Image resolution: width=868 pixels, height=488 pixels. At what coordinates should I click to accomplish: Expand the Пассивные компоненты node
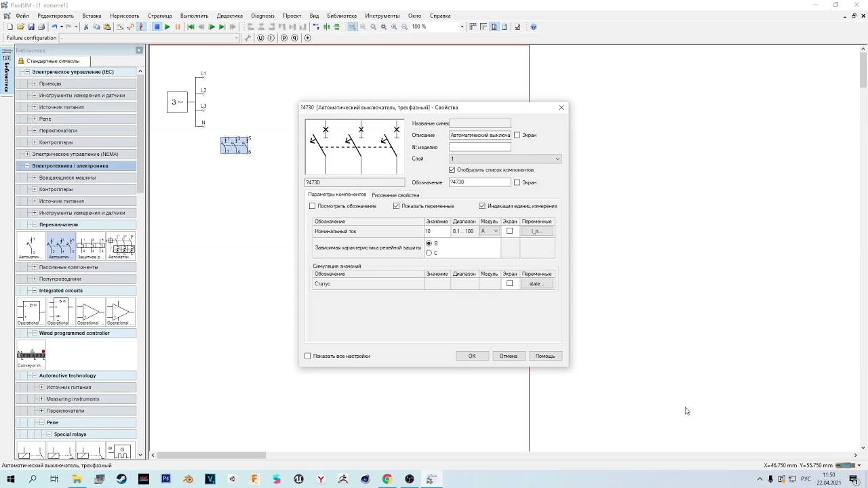click(34, 267)
